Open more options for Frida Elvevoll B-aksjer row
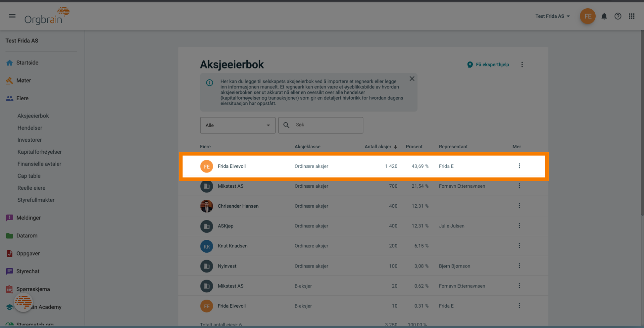Viewport: 644px width, 328px height. point(519,306)
